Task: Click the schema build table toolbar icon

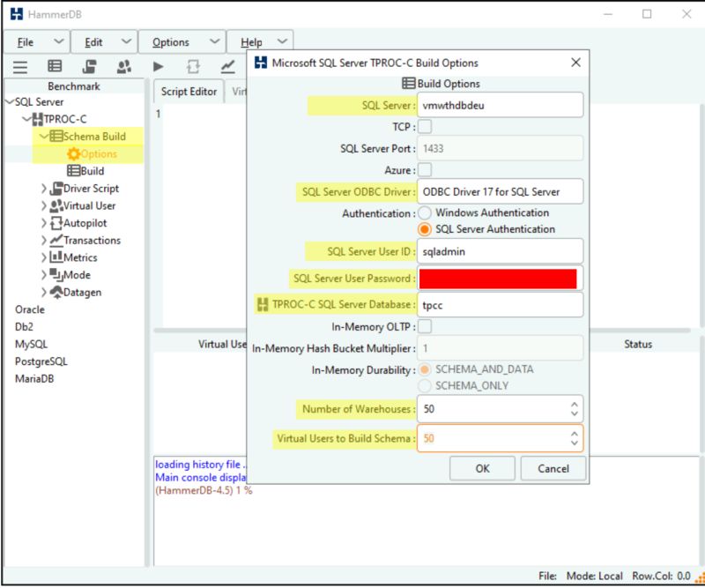Action: tap(55, 66)
